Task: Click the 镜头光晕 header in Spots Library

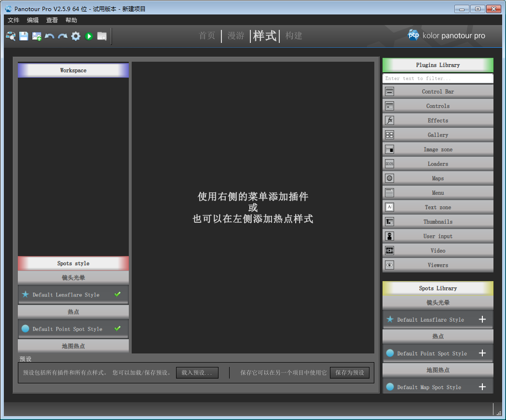Action: point(438,302)
